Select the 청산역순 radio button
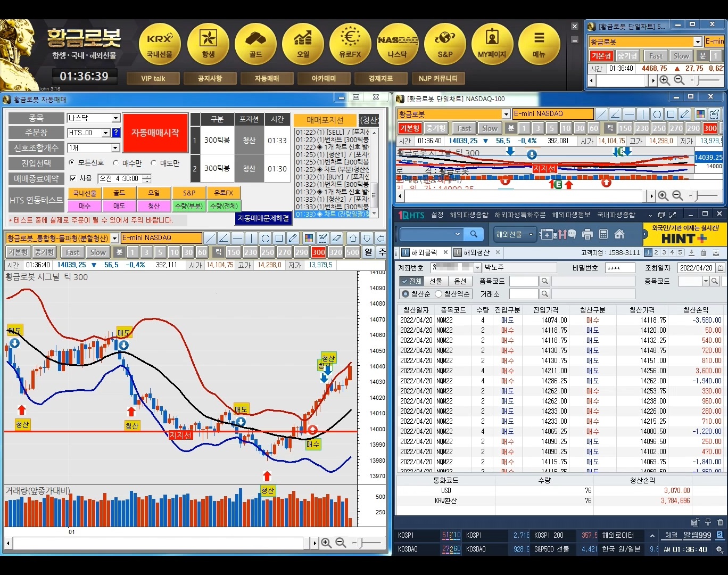 pos(439,294)
